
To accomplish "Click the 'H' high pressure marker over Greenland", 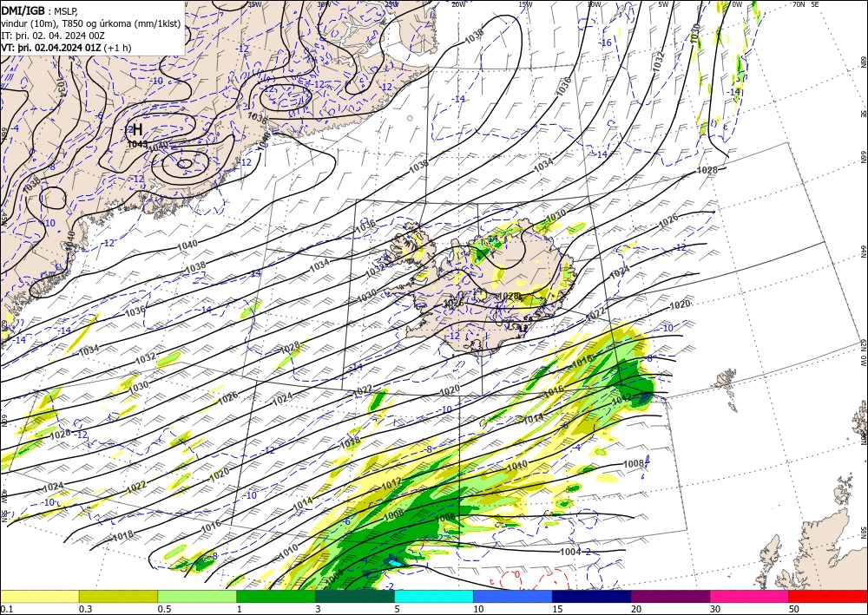I will [137, 130].
